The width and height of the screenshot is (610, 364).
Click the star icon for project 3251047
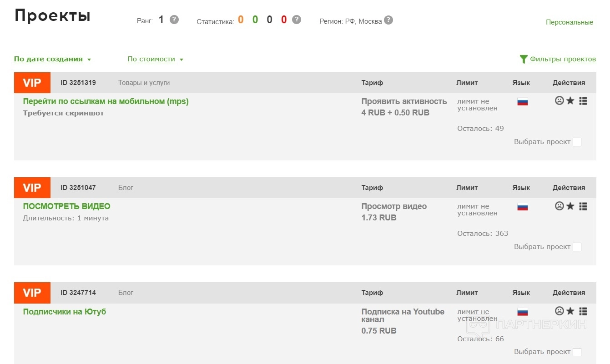pos(570,206)
